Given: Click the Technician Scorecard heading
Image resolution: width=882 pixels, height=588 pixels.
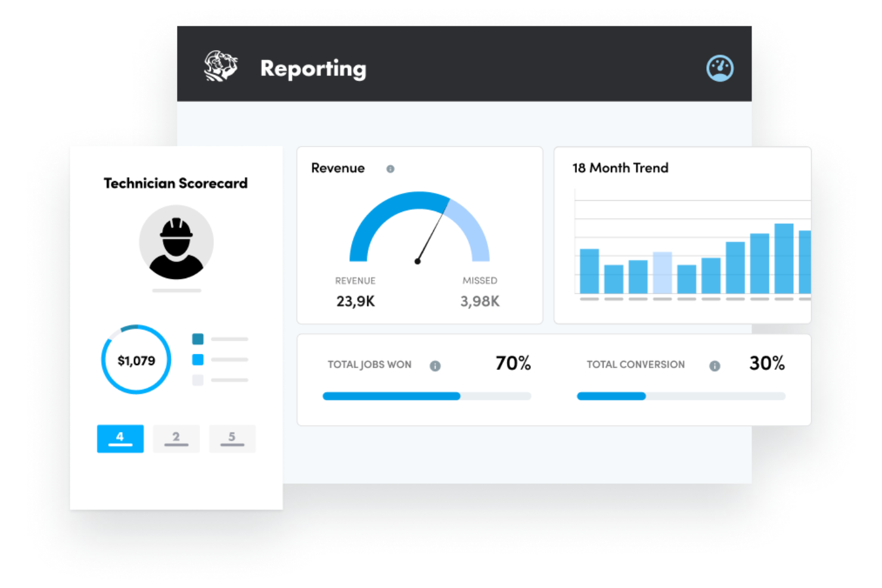Looking at the screenshot, I should tap(176, 183).
